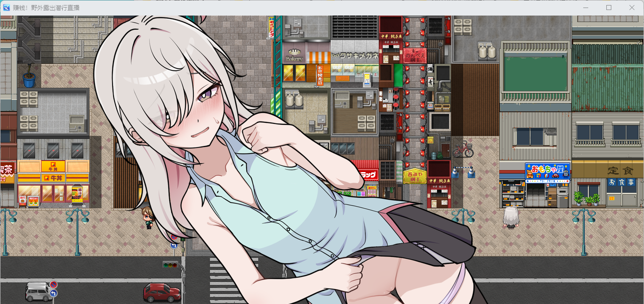This screenshot has height=304, width=644.
Task: Click the traffic light at the intersection
Action: point(171,265)
